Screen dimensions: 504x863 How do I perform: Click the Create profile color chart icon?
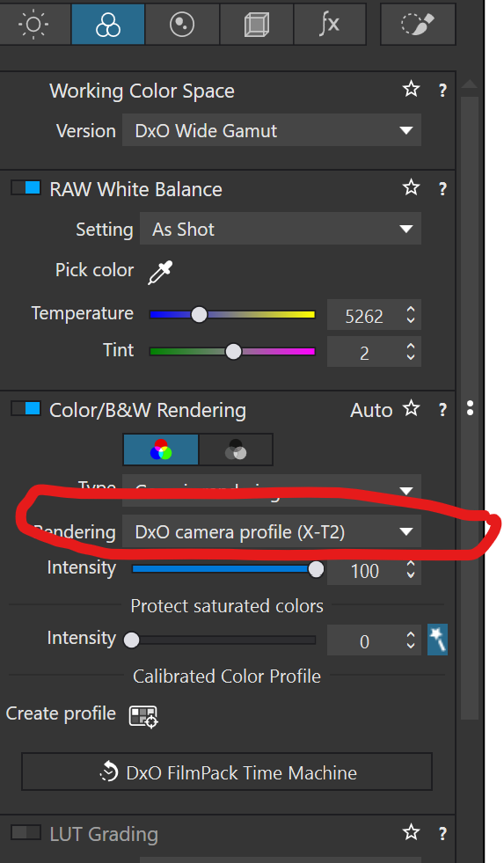pos(143,716)
